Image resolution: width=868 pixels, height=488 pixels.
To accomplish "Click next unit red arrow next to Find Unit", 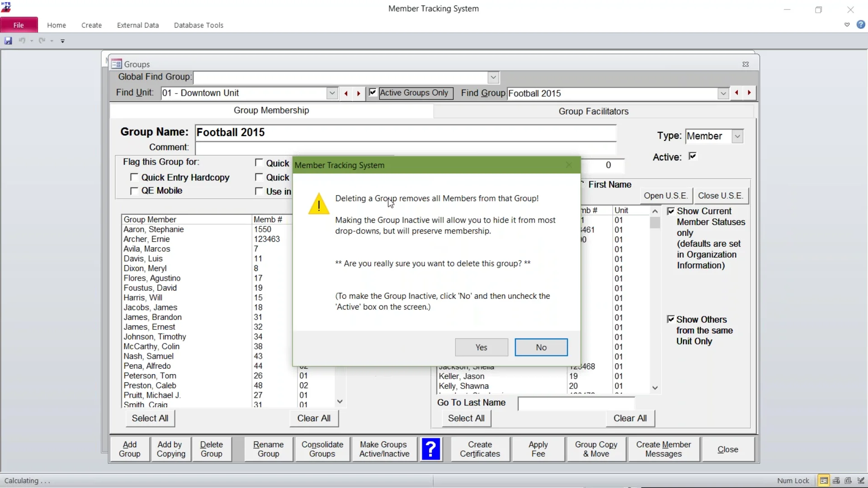I will click(359, 94).
